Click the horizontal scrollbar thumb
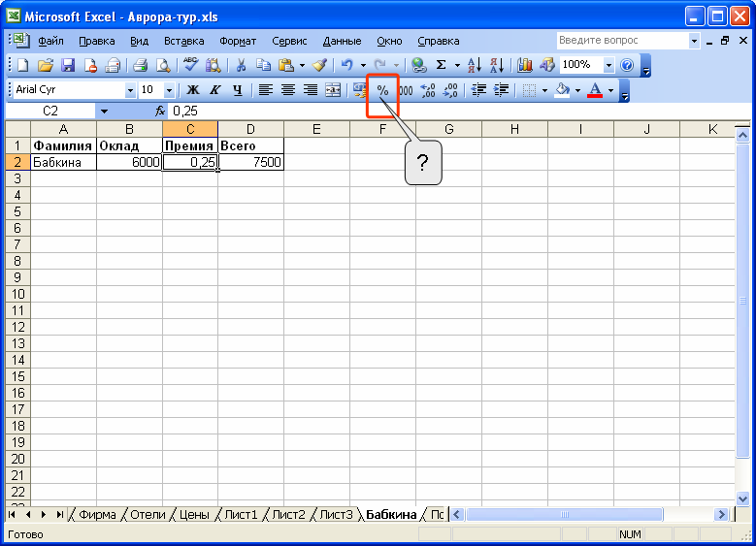The image size is (756, 546). point(565,515)
